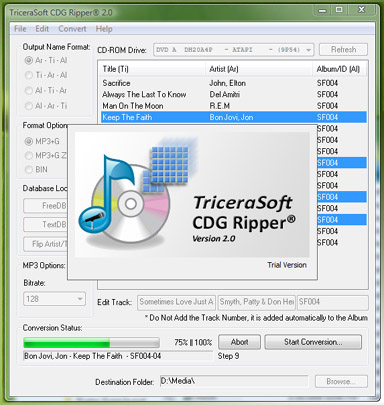The width and height of the screenshot is (384, 405).
Task: Click the Flip Artist/Title button
Action: coord(45,244)
